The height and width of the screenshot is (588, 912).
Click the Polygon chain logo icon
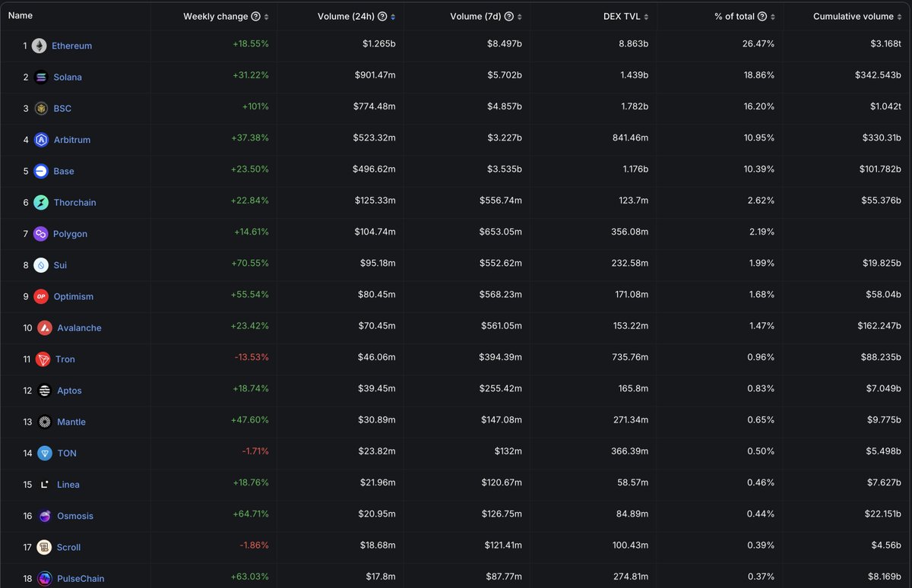40,234
